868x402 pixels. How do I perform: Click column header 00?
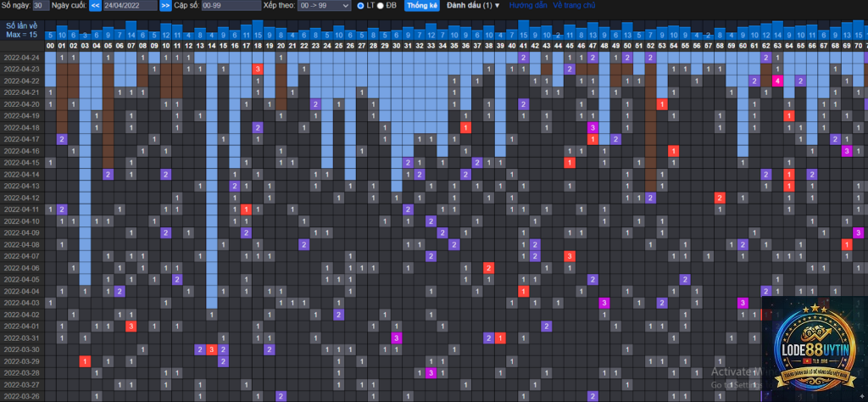[50, 46]
